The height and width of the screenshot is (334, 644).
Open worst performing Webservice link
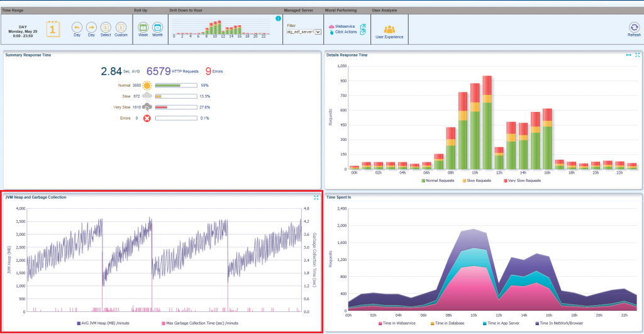pyautogui.click(x=345, y=26)
